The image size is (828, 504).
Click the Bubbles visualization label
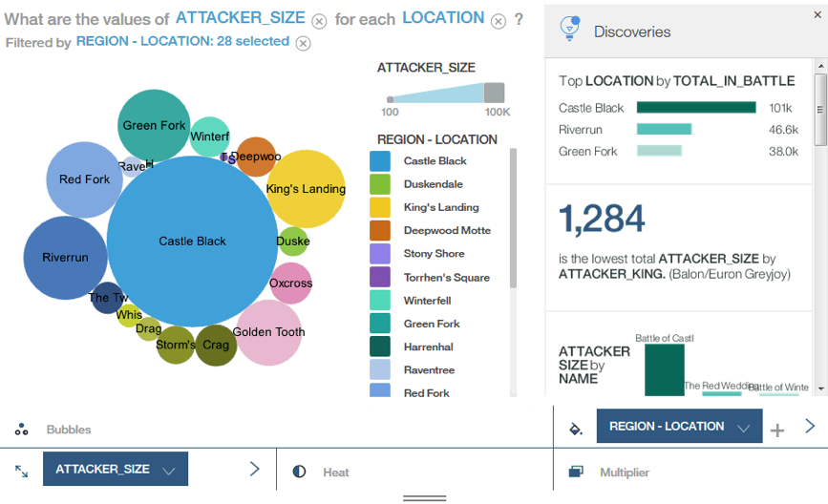pos(69,430)
